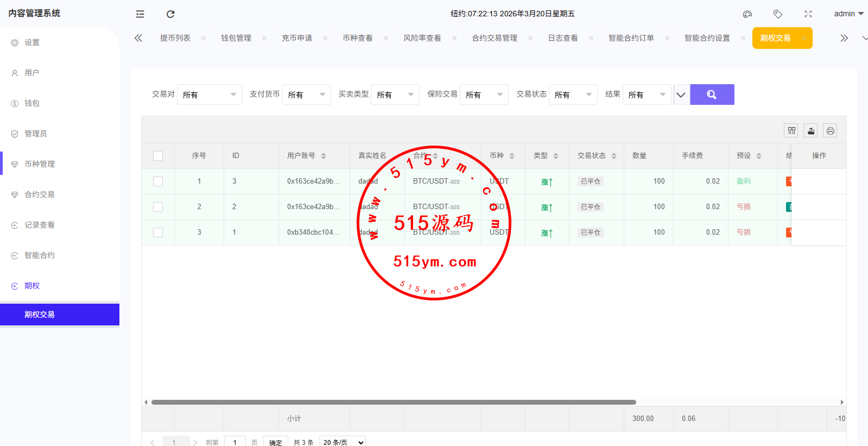Open the column filter grid icon
The image size is (868, 446).
click(x=791, y=130)
